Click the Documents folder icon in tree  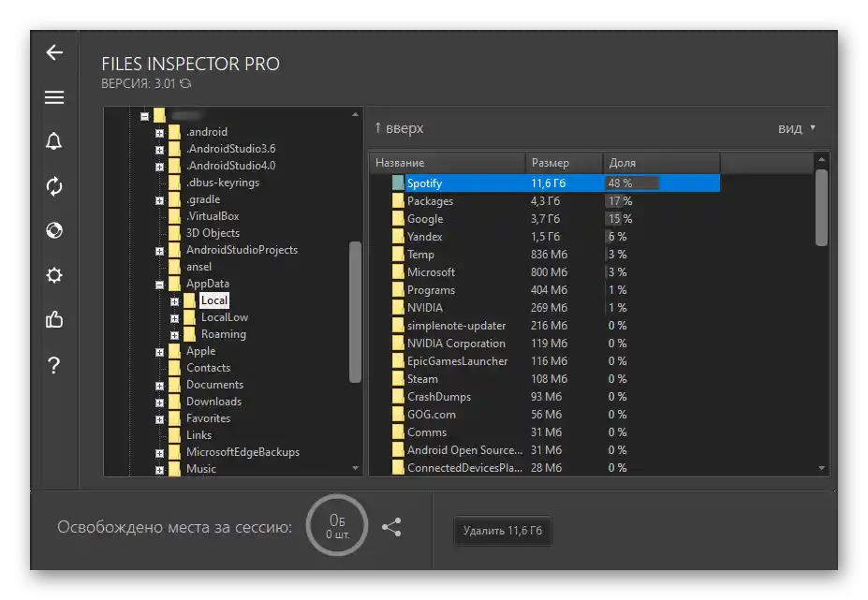[174, 385]
